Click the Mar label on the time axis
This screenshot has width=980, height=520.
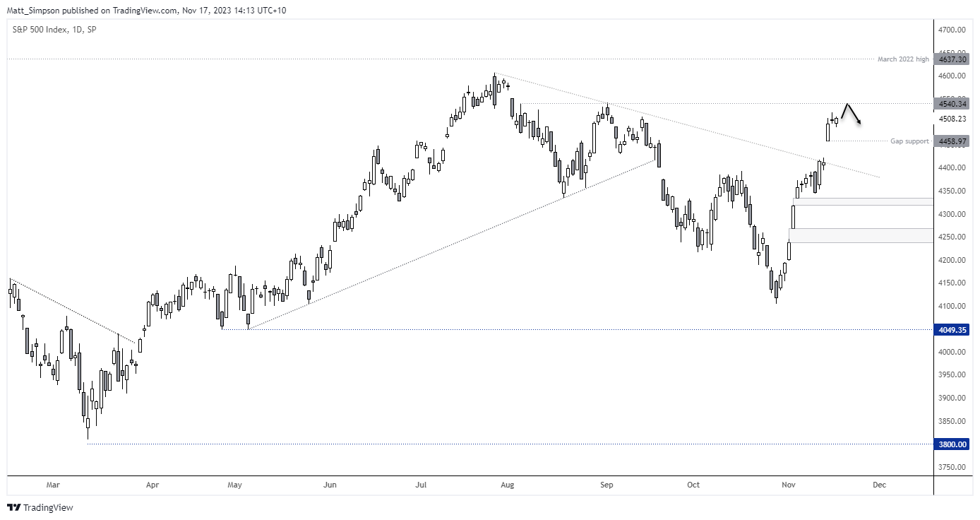(x=53, y=485)
